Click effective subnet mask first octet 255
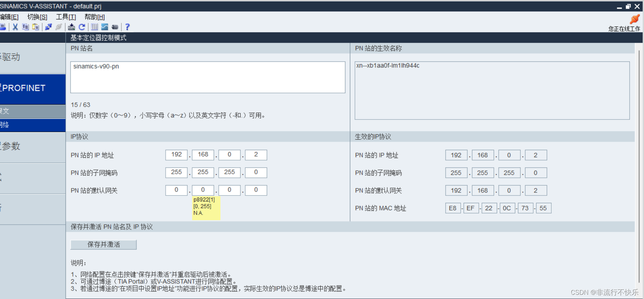 tap(456, 173)
